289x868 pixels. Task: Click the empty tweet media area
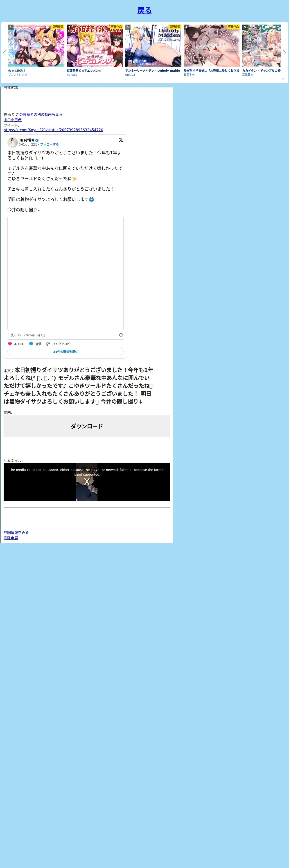[65, 273]
